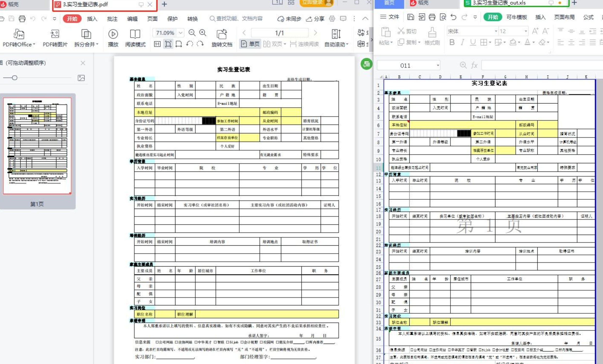Viewport: 603px width, 364px height.
Task: Click the zoom in magnifier icon
Action: 203,33
